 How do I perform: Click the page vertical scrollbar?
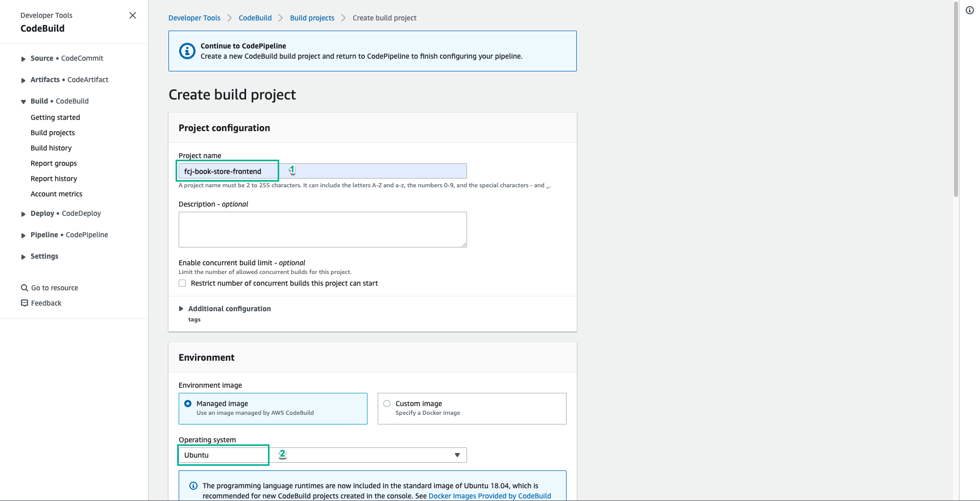(x=956, y=99)
